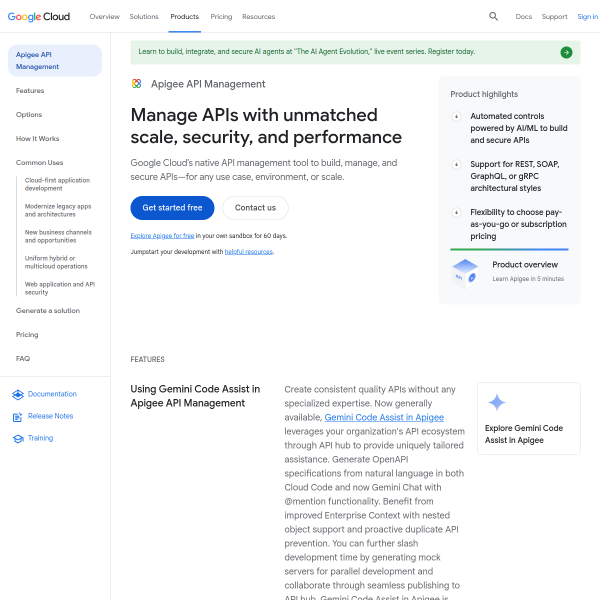The width and height of the screenshot is (600, 600).
Task: Click the Contact us button
Action: tap(255, 208)
